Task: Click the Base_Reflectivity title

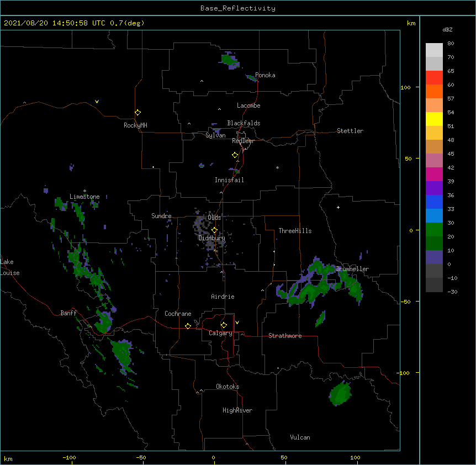Action: coord(238,8)
